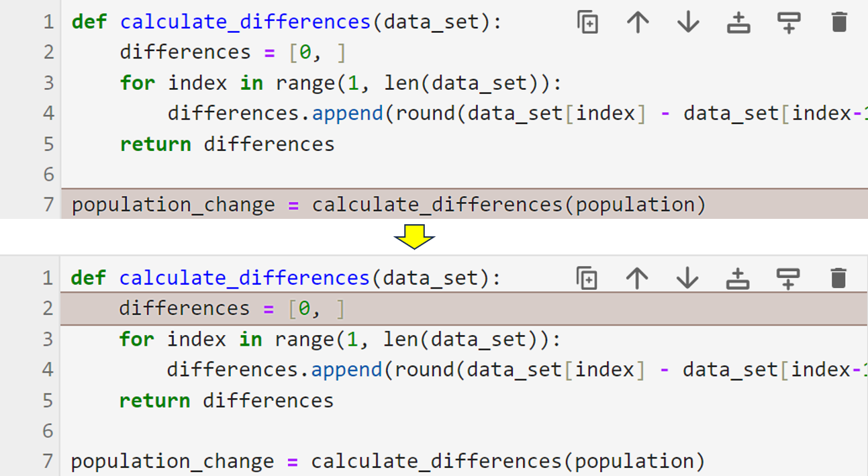Click line number 7 in the bottom pane

48,461
